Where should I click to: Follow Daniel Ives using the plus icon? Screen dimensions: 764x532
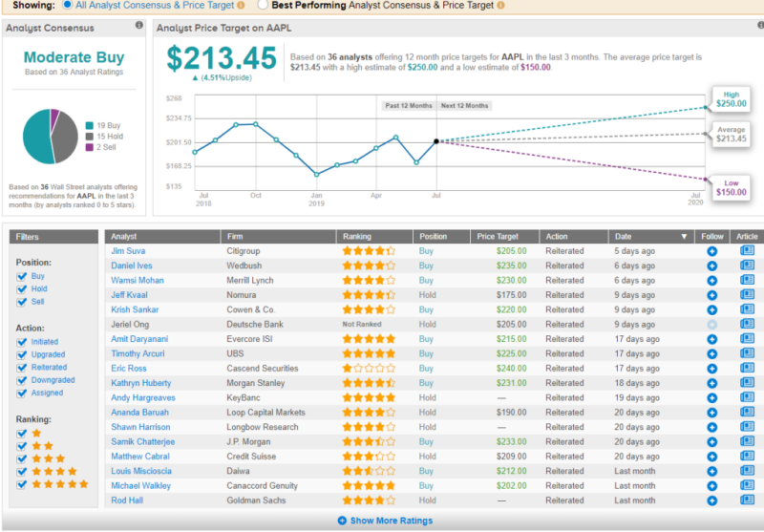pyautogui.click(x=711, y=266)
